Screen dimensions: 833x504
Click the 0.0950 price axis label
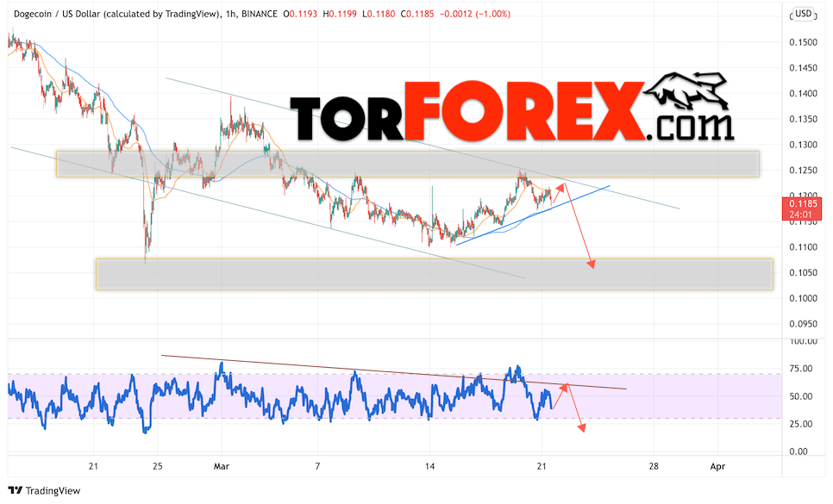click(803, 324)
